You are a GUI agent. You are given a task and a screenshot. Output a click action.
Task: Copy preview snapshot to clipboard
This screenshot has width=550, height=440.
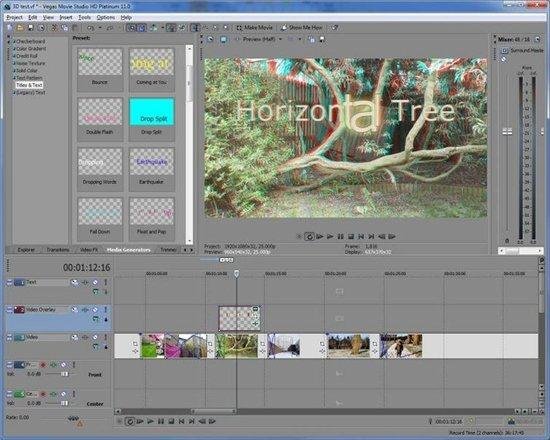[311, 39]
